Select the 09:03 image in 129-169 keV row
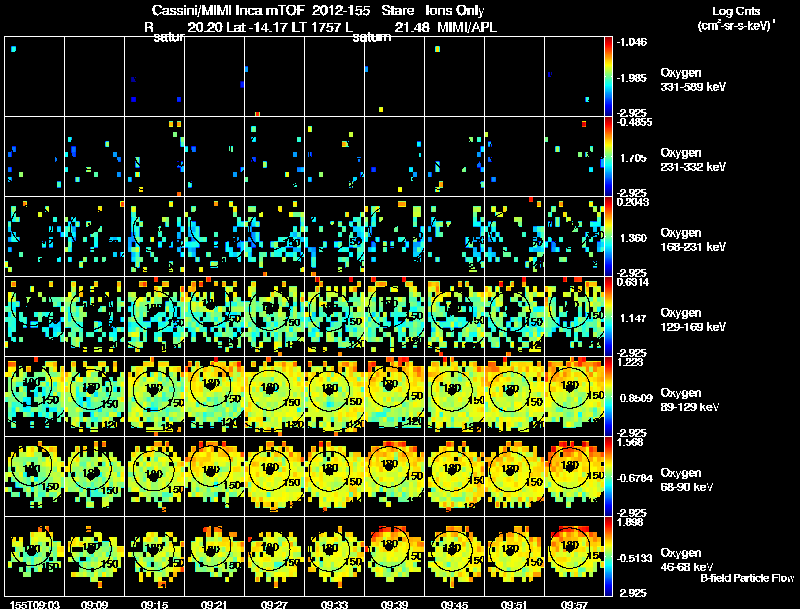This screenshot has width=800, height=609. pyautogui.click(x=34, y=316)
